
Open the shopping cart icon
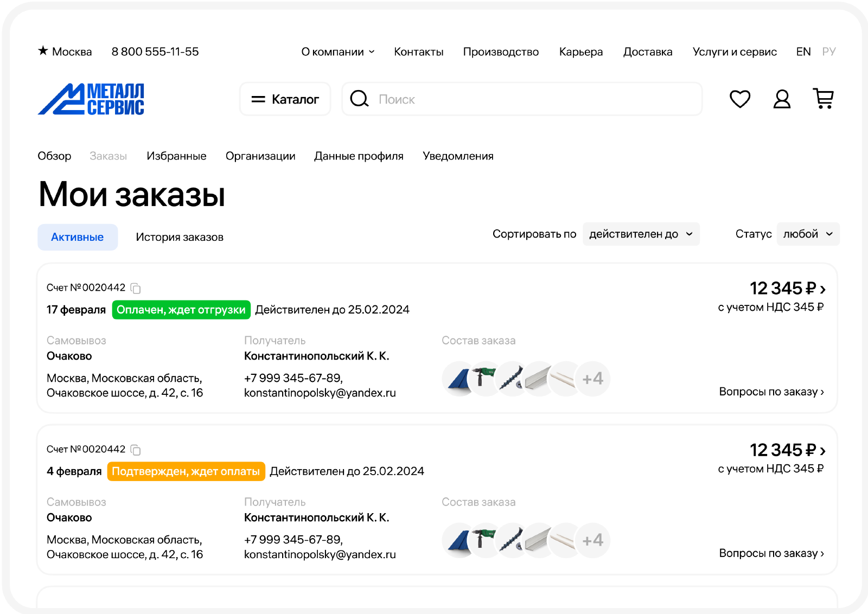824,99
